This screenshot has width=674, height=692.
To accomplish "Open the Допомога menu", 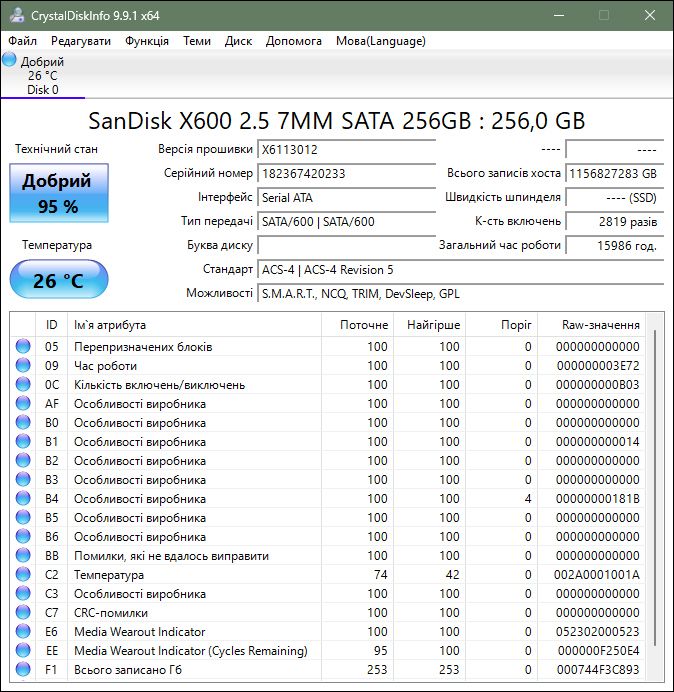I will pos(294,41).
